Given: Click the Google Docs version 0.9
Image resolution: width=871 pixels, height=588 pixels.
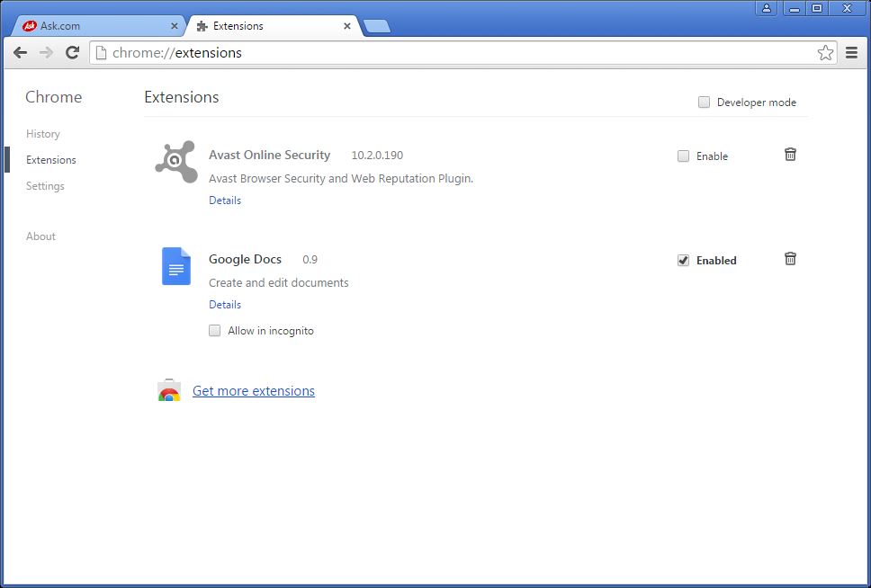Looking at the screenshot, I should coord(310,260).
